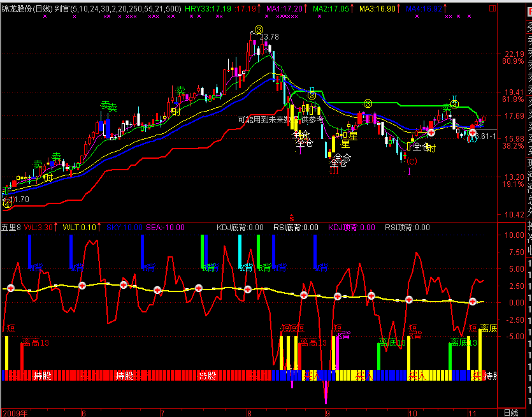The height and width of the screenshot is (417, 532).
Task: Click the red '离高13' label at far left
Action: pyautogui.click(x=36, y=342)
